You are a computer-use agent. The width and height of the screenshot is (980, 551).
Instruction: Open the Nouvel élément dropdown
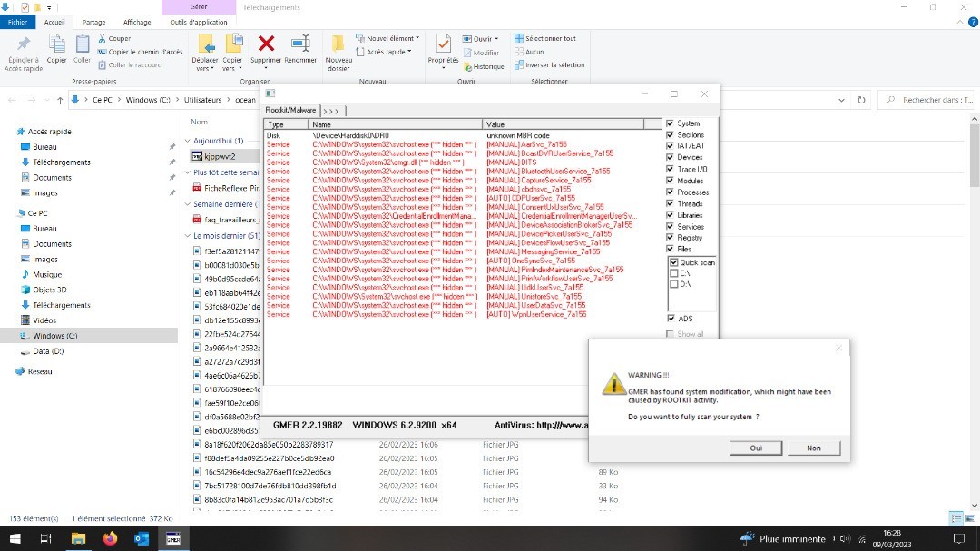(x=387, y=38)
